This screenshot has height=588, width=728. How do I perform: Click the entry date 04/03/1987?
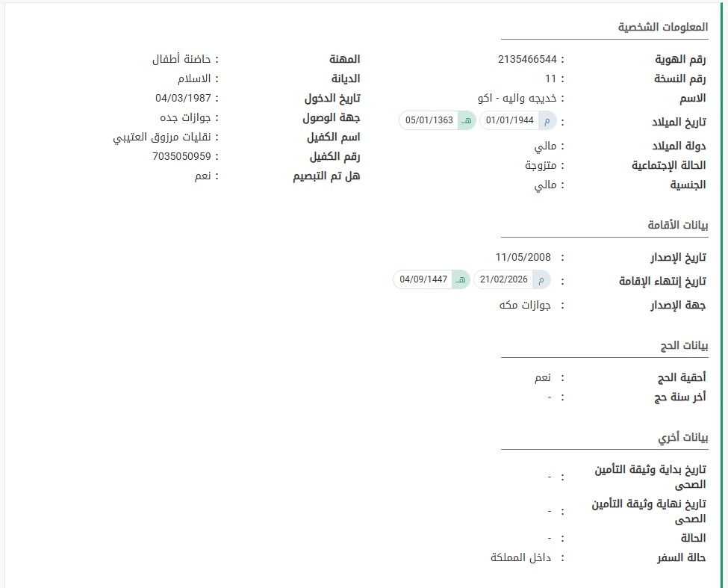coord(183,98)
